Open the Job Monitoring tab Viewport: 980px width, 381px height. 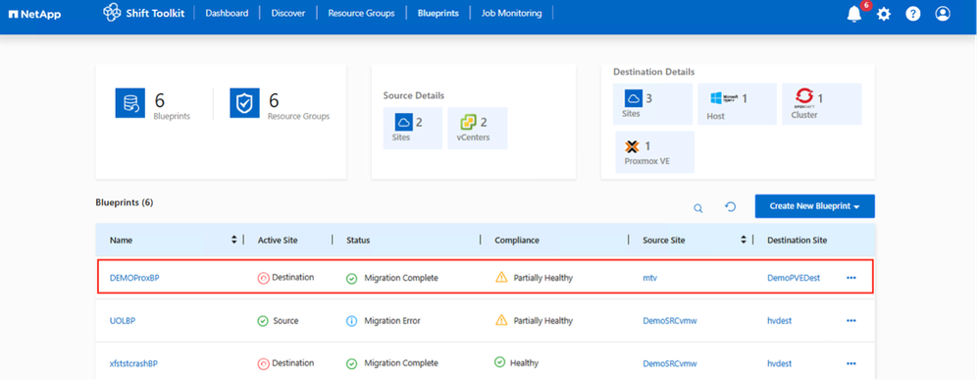(x=512, y=13)
